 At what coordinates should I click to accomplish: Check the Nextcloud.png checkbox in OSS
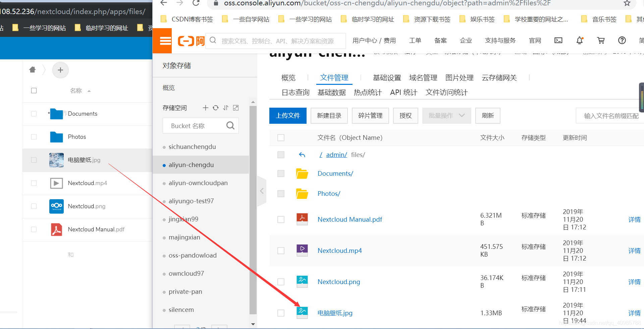(281, 282)
